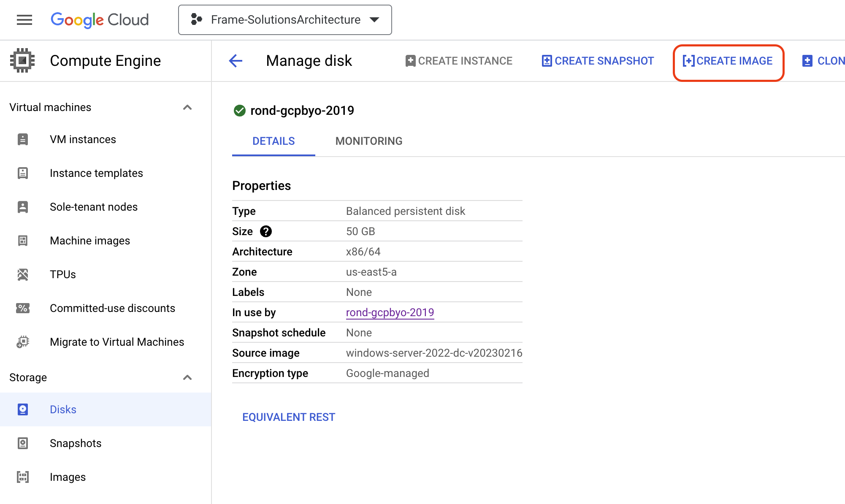Click the Compute Engine icon

coord(22,60)
